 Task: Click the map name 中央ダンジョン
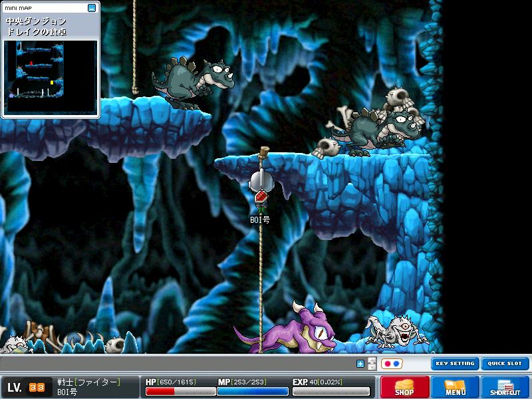[x=36, y=21]
